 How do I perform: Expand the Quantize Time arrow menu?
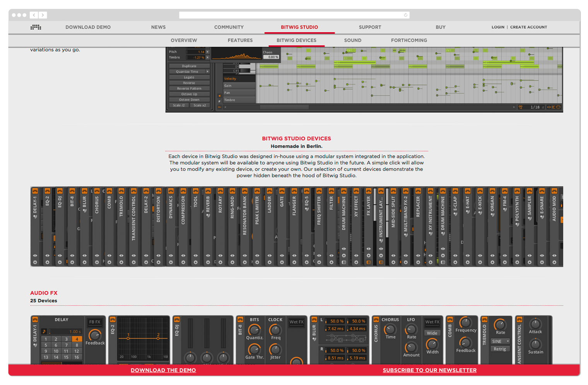point(208,72)
